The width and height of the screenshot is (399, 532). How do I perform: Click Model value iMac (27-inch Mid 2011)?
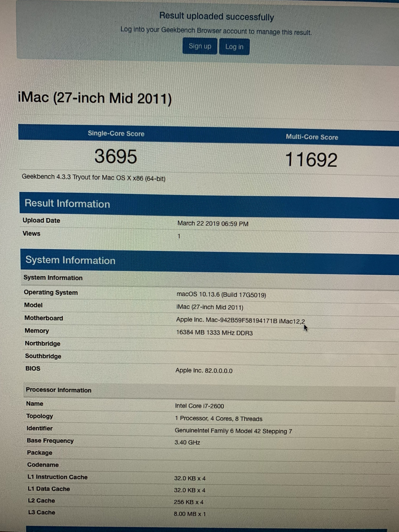[210, 307]
